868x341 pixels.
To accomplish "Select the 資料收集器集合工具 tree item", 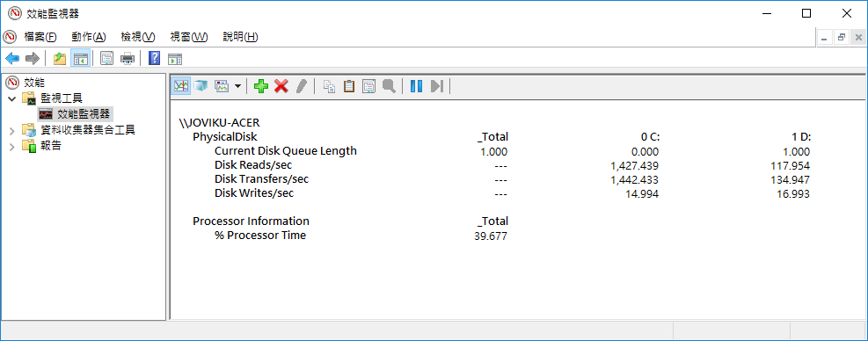I will [88, 130].
